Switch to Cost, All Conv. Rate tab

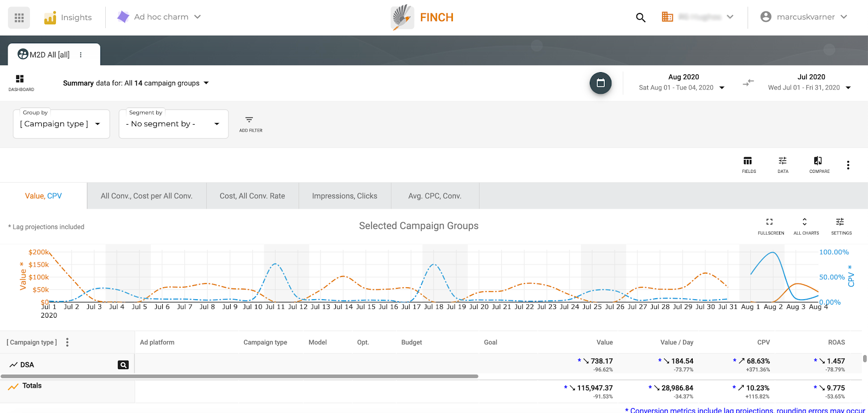pyautogui.click(x=252, y=196)
